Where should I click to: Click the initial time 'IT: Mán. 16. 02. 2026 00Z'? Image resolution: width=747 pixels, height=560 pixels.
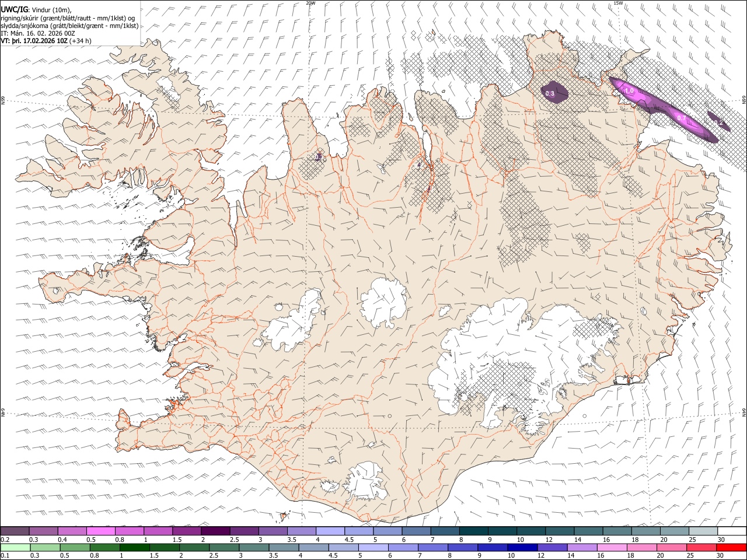38,33
